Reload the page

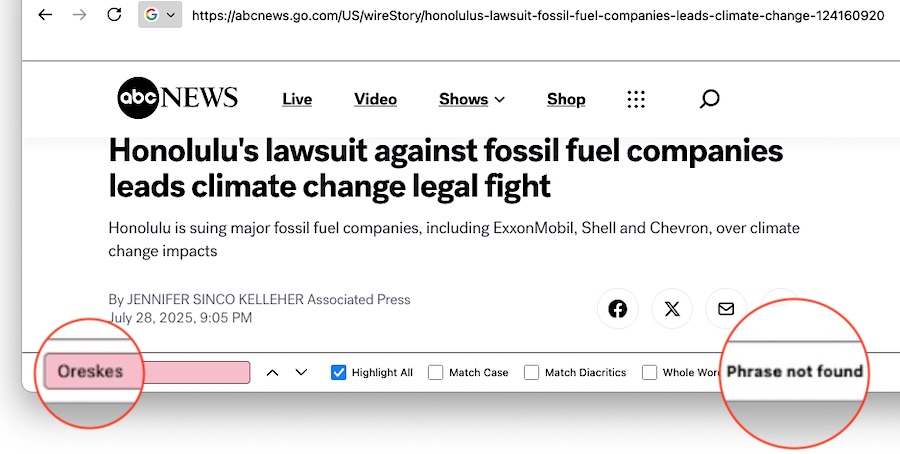coord(114,15)
